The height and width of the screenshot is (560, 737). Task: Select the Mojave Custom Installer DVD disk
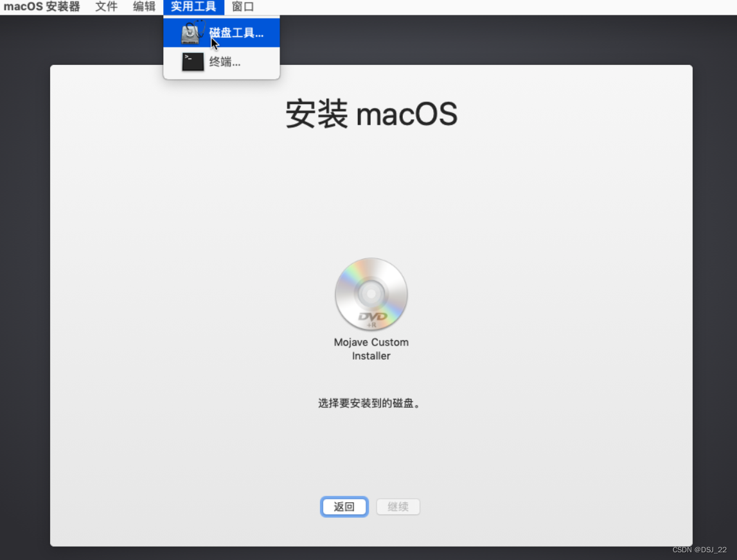click(371, 294)
